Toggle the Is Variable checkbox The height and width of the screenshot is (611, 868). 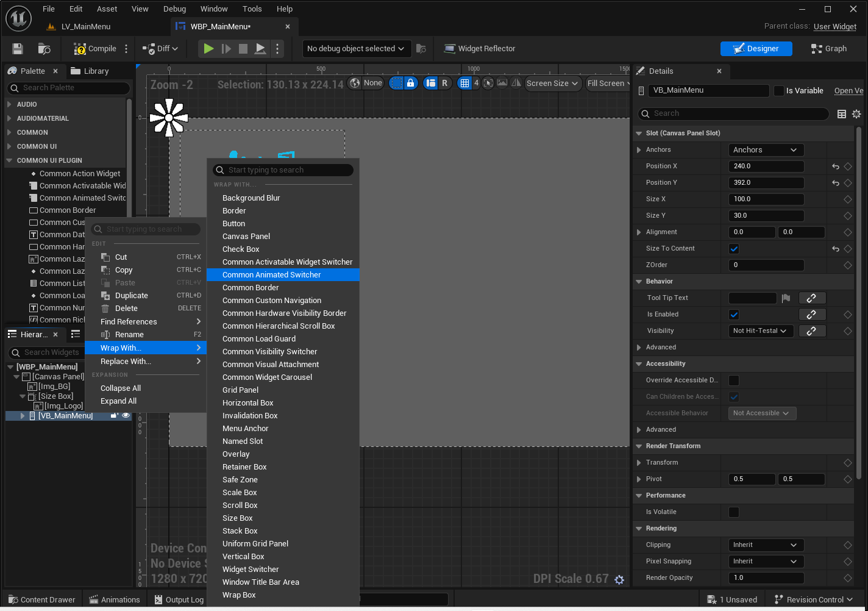click(779, 91)
